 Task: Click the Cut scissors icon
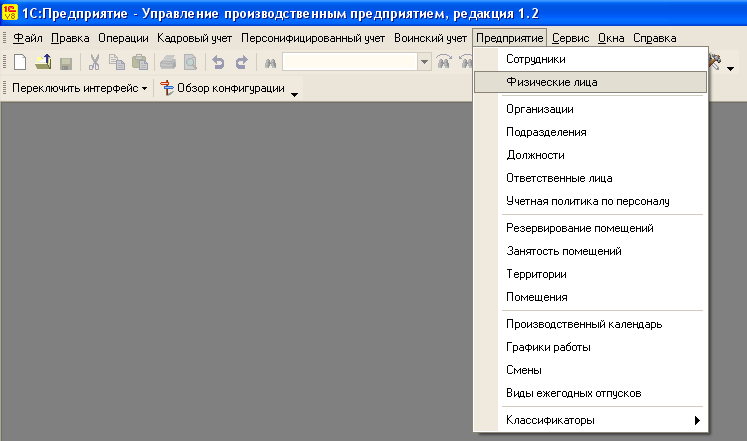pos(94,62)
